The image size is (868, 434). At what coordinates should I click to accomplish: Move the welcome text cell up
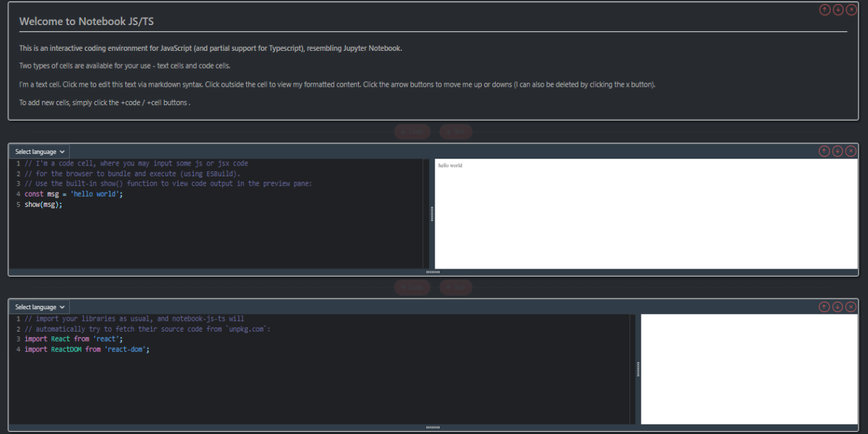coord(825,9)
